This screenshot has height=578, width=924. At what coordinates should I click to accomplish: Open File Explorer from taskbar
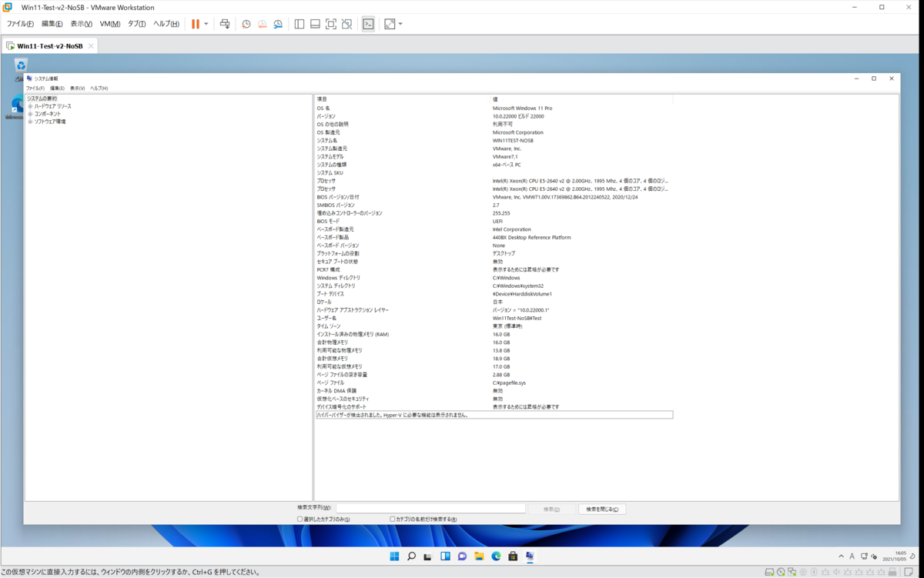click(479, 556)
